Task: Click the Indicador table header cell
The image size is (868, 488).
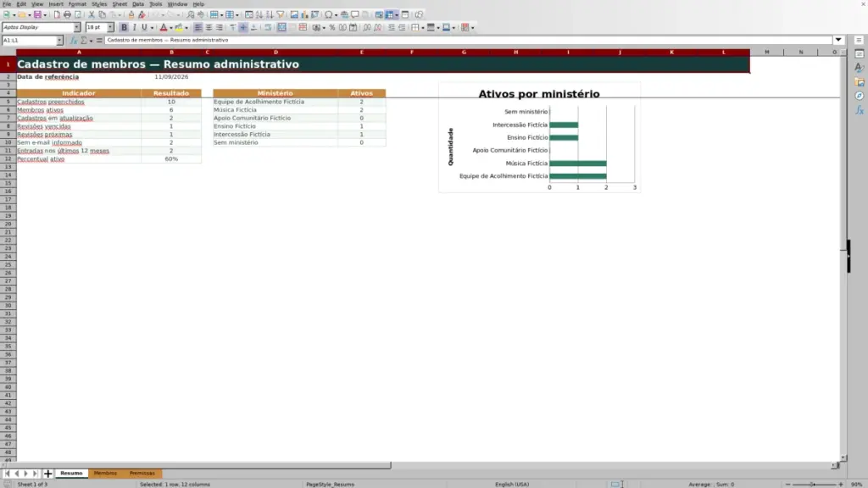Action: tap(79, 93)
